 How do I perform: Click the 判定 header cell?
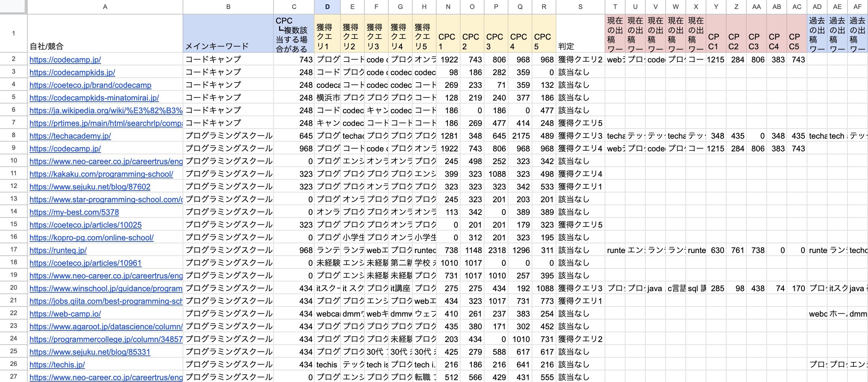580,33
